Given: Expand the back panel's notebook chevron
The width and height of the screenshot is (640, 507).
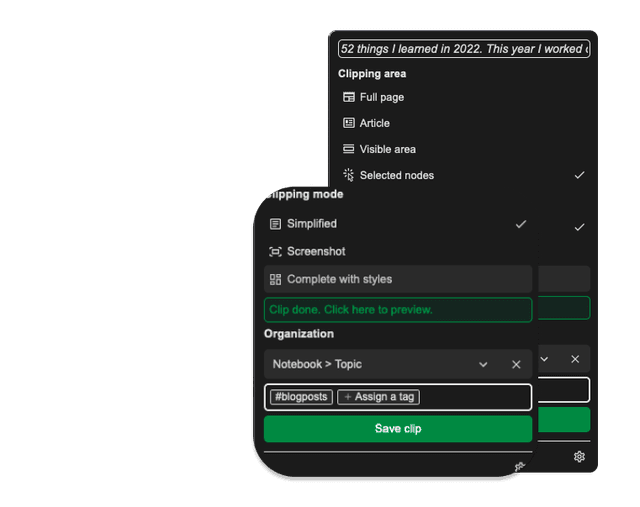Looking at the screenshot, I should point(544,359).
